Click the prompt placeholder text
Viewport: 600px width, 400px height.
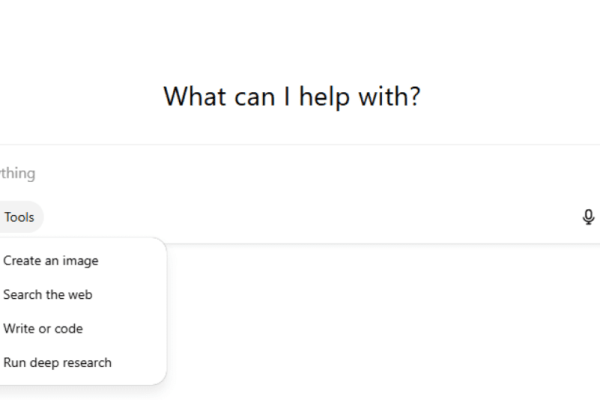[x=18, y=174]
